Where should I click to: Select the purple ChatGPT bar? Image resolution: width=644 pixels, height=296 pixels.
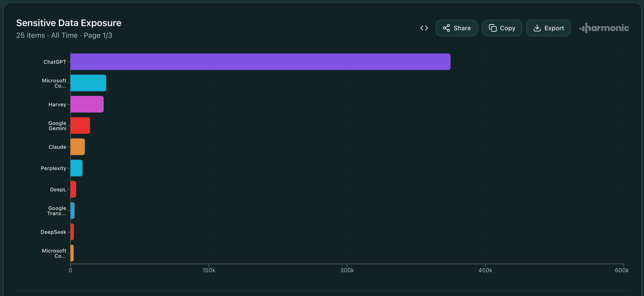point(260,62)
